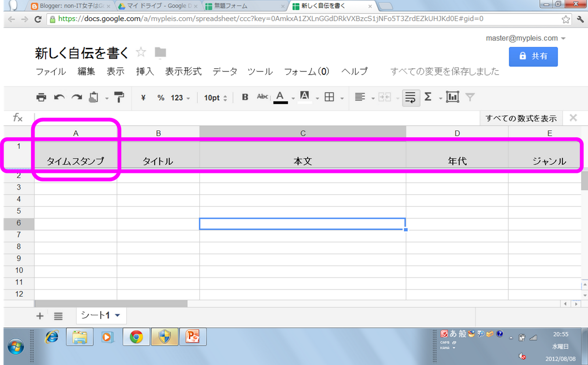
Task: Open the ツール menu
Action: pos(260,71)
